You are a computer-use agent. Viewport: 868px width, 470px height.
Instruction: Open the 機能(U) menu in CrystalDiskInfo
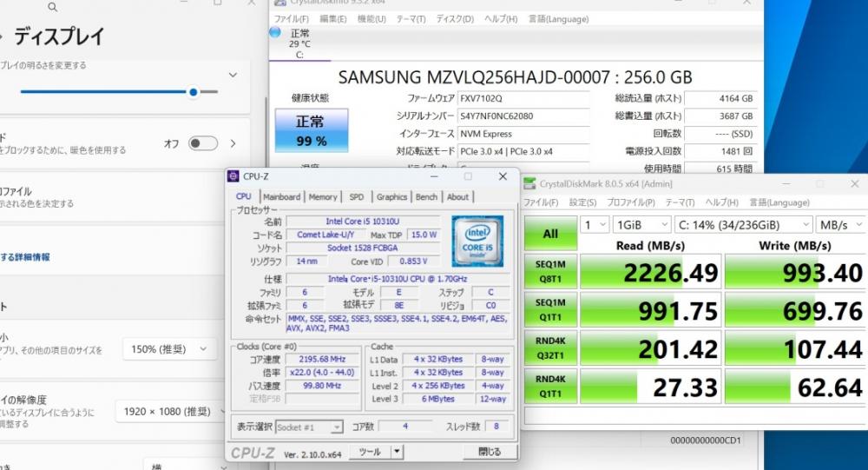(372, 19)
